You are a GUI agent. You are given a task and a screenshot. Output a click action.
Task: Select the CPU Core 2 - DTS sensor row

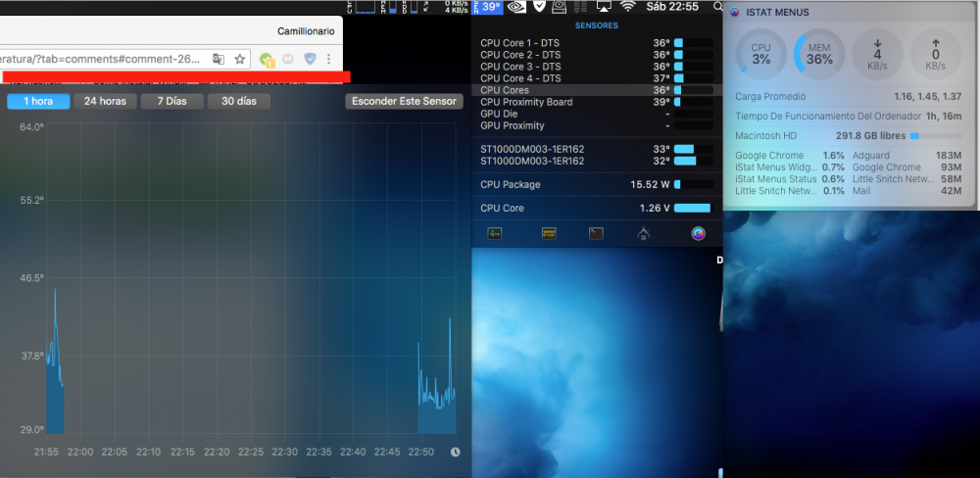[x=597, y=55]
